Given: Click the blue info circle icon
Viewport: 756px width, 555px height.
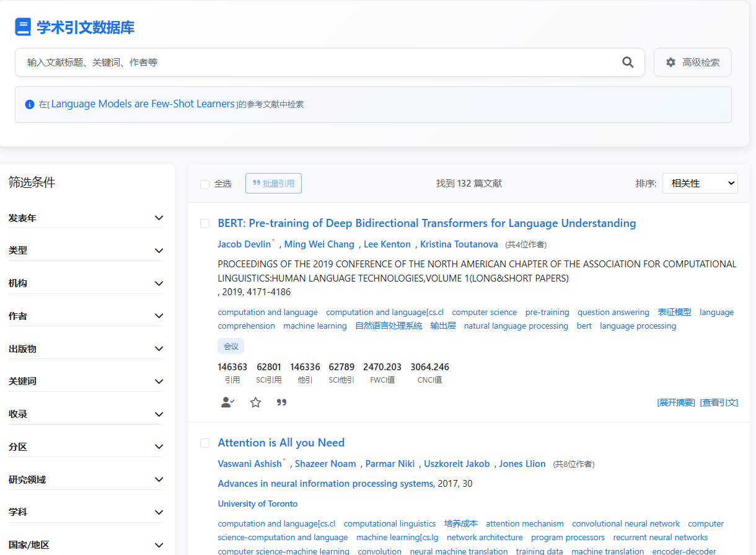Looking at the screenshot, I should (x=30, y=104).
